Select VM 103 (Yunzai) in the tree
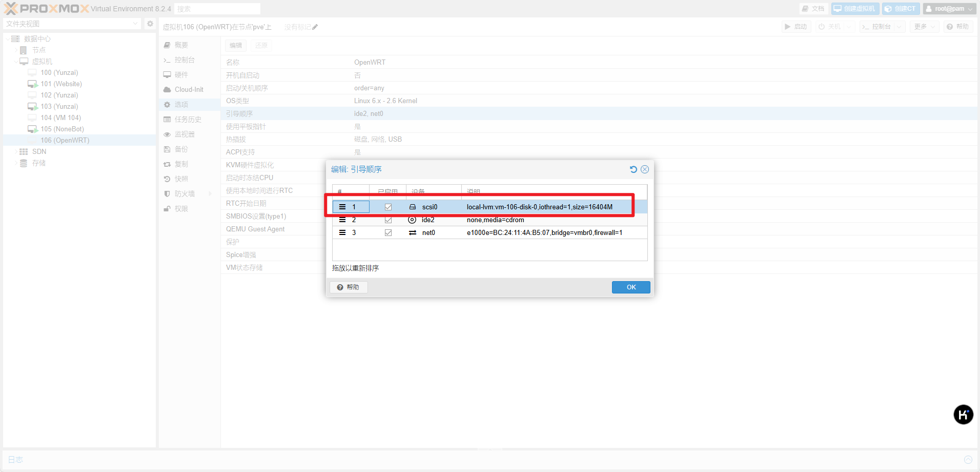Viewport: 980px width, 472px height. pos(59,107)
